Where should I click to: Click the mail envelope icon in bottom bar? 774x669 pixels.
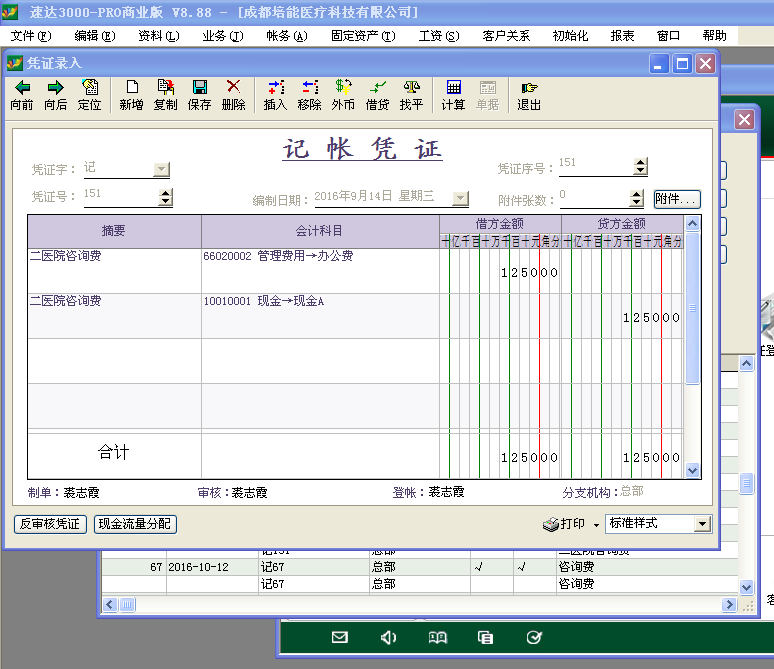pyautogui.click(x=340, y=637)
